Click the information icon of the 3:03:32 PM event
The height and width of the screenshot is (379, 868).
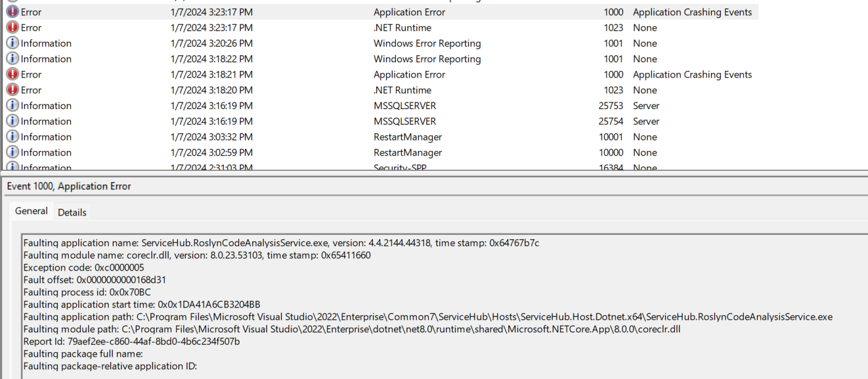click(12, 137)
